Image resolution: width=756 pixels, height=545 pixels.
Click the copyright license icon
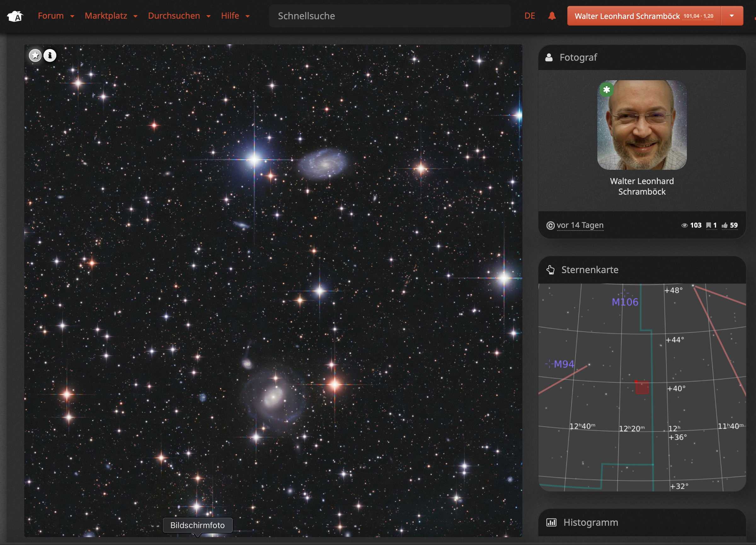[x=550, y=226]
